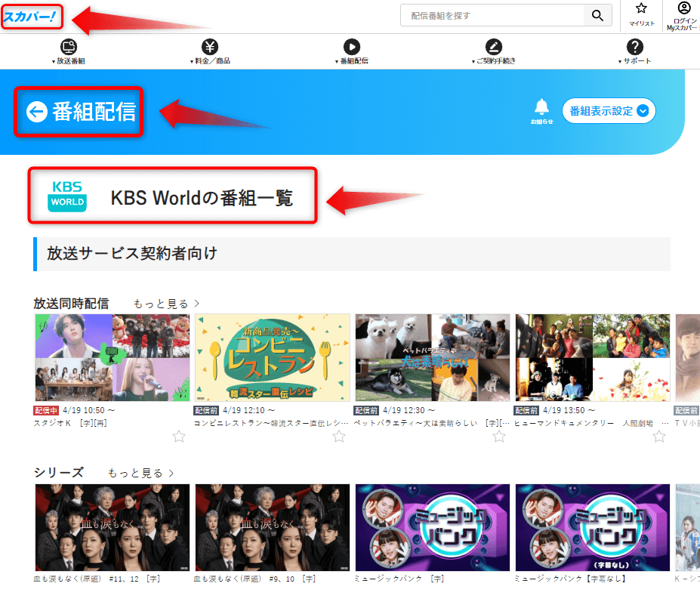700x599 pixels.
Task: Click the 放送サービス契約者向け section heading
Action: pos(132,253)
